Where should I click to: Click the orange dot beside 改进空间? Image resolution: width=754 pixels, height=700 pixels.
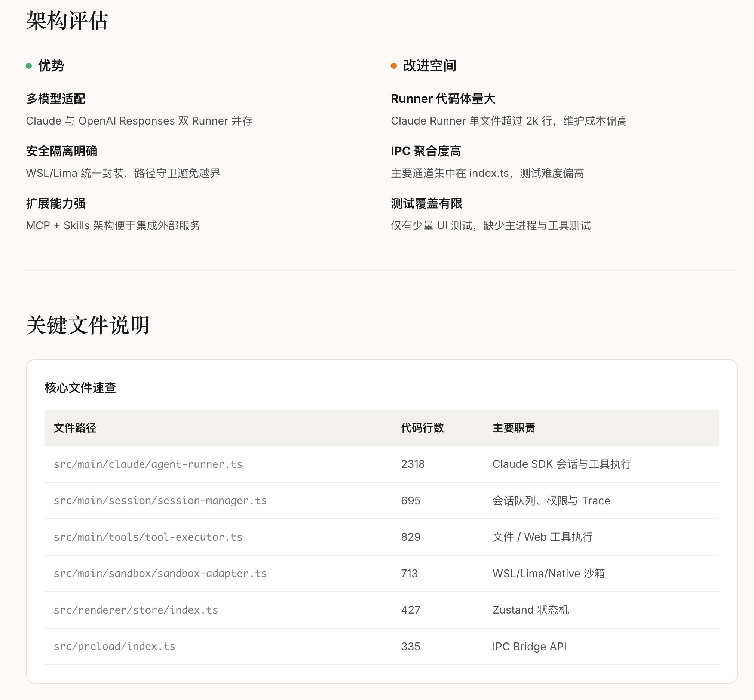(394, 66)
